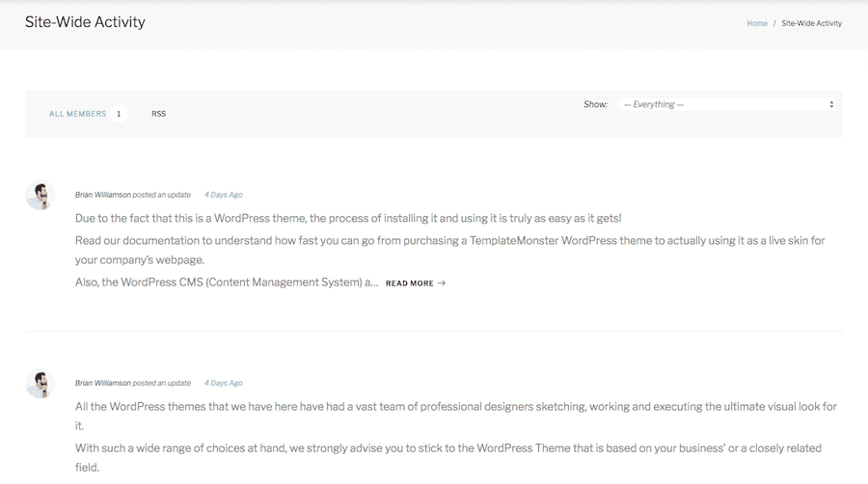The image size is (868, 484).
Task: Switch to the ALL MEMBERS tab
Action: (x=77, y=114)
